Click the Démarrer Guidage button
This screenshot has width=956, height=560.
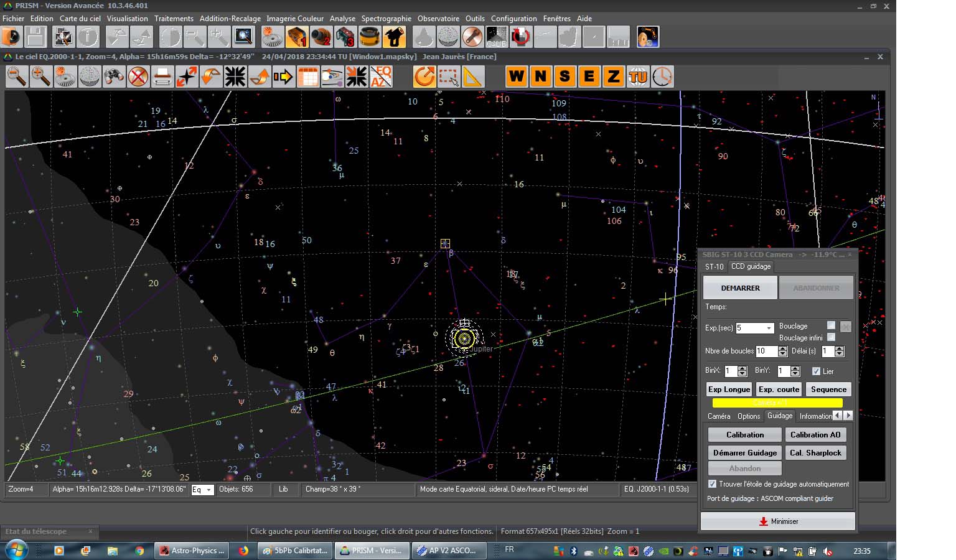click(x=744, y=452)
